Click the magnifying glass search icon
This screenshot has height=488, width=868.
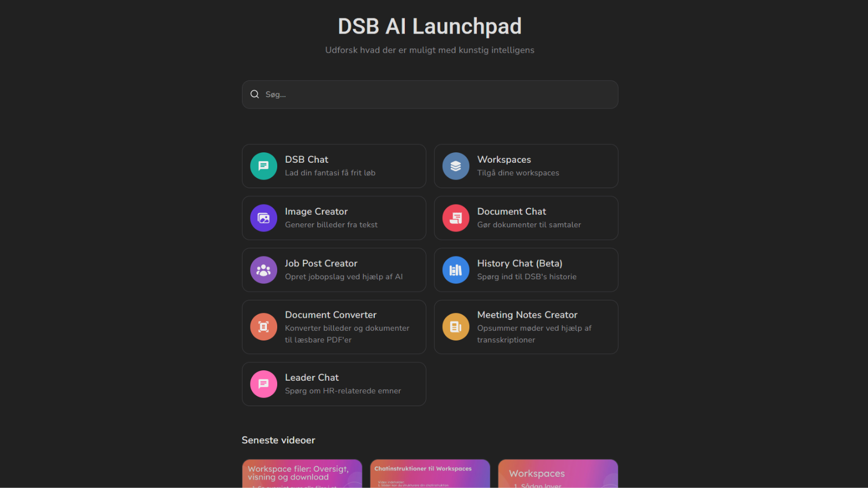(x=254, y=94)
